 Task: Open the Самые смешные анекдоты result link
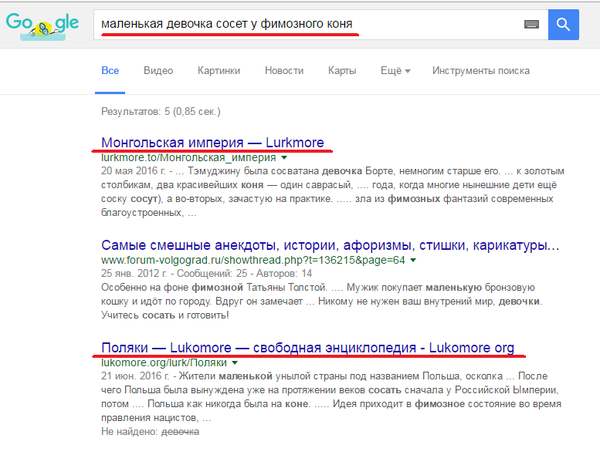330,245
